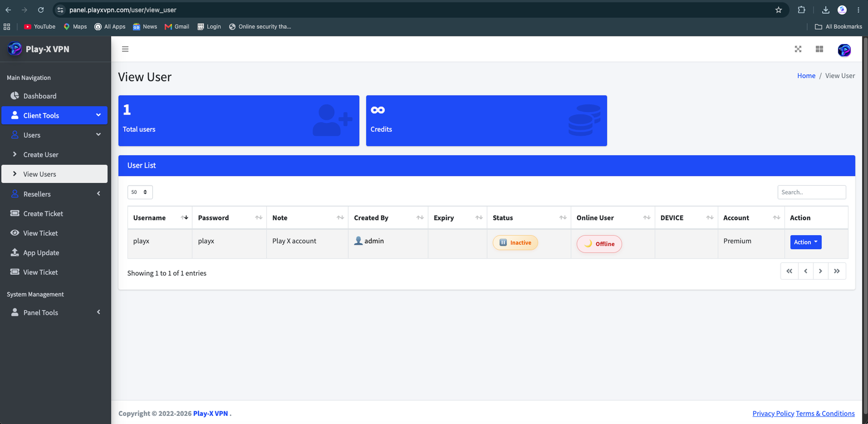This screenshot has height=424, width=868.
Task: Open Create Ticket in sidebar
Action: coord(54,213)
